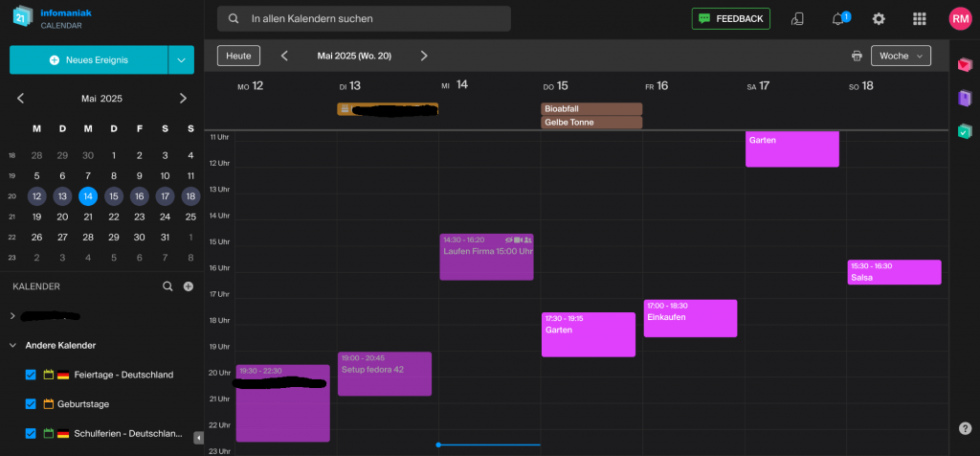980x456 pixels.
Task: Open settings gear
Action: click(879, 19)
